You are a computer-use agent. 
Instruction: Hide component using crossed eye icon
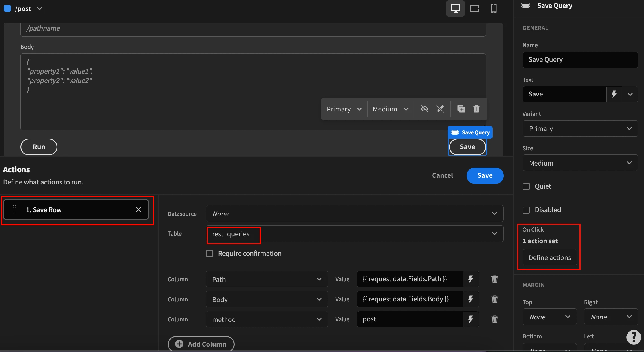click(424, 109)
